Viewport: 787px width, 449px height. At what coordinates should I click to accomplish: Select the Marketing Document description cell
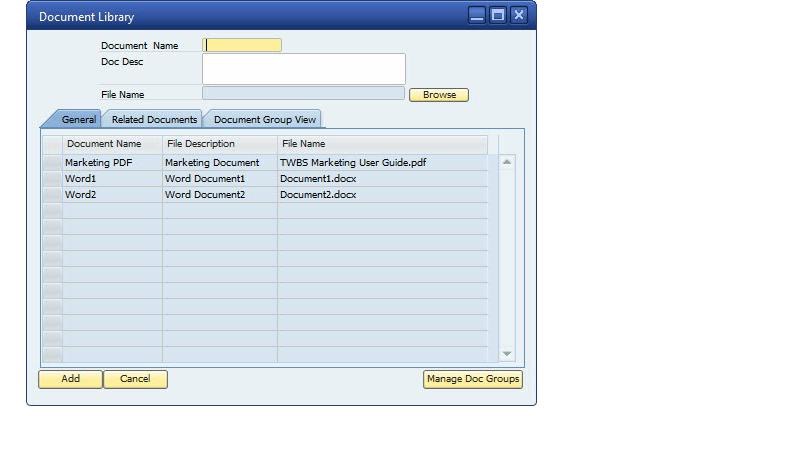(x=220, y=163)
